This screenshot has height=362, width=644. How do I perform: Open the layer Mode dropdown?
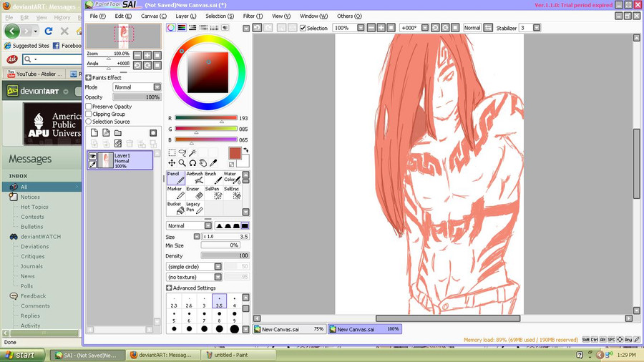click(157, 87)
